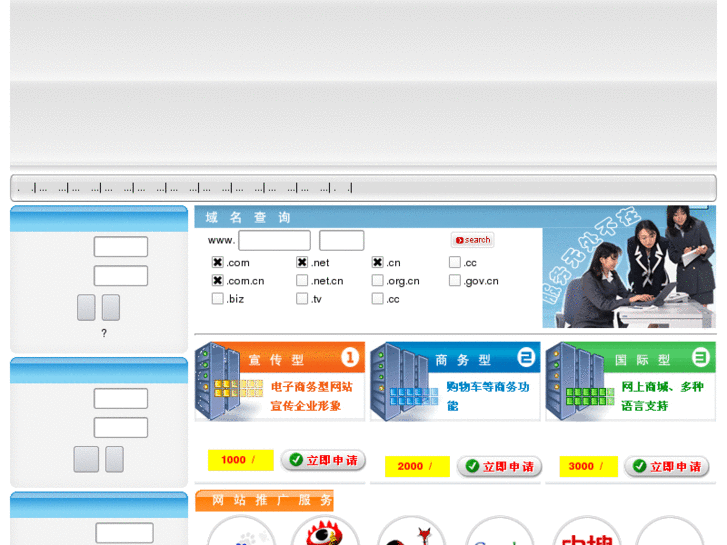Image resolution: width=727 pixels, height=545 pixels.
Task: Click the server icon on 宣传型 banner
Action: 217,381
